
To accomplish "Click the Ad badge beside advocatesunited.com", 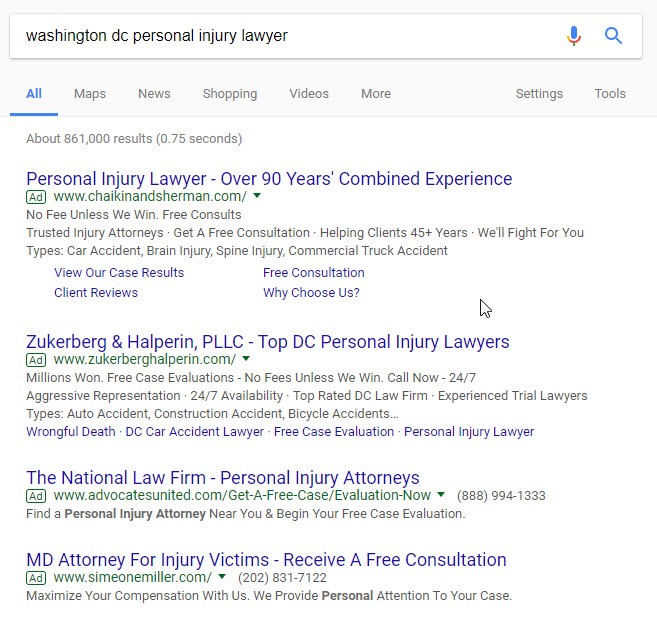I will click(x=36, y=496).
